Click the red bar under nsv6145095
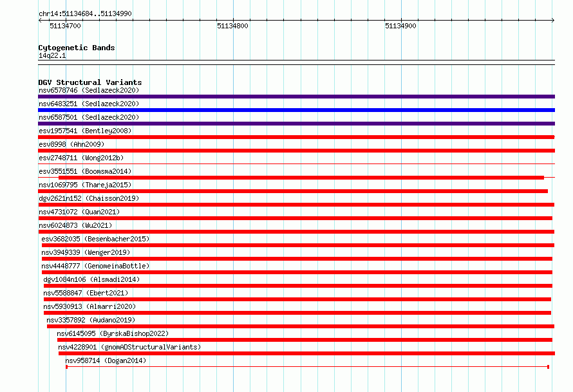This screenshot has width=573, height=392. tap(305, 340)
